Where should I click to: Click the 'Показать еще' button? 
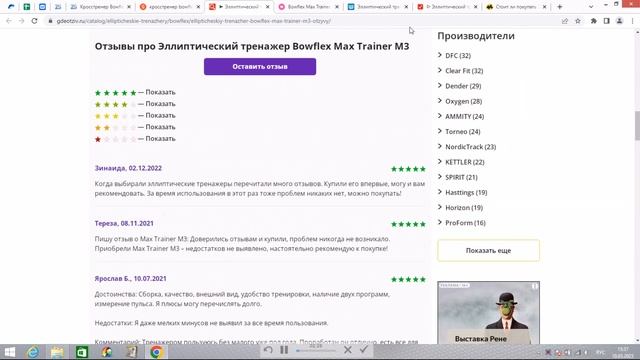[489, 250]
